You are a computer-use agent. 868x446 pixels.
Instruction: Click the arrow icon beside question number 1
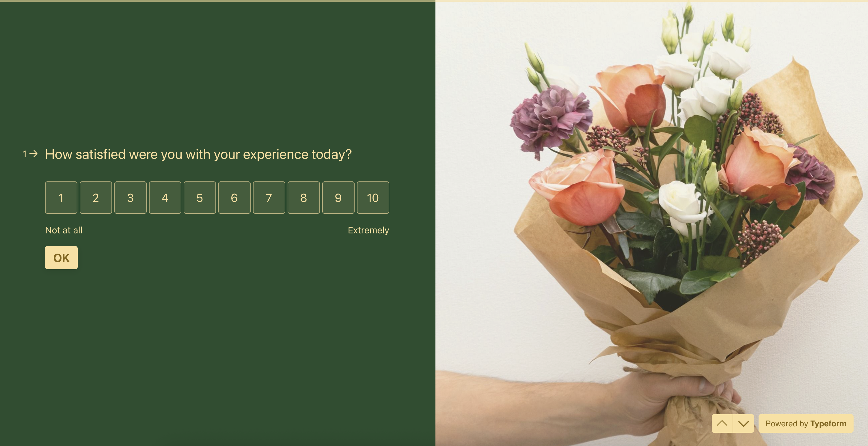coord(34,154)
